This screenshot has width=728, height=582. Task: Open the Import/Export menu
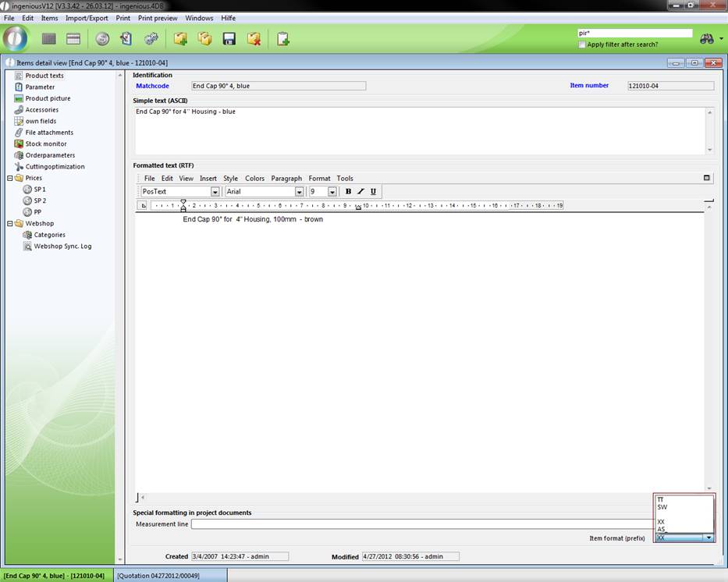point(87,18)
